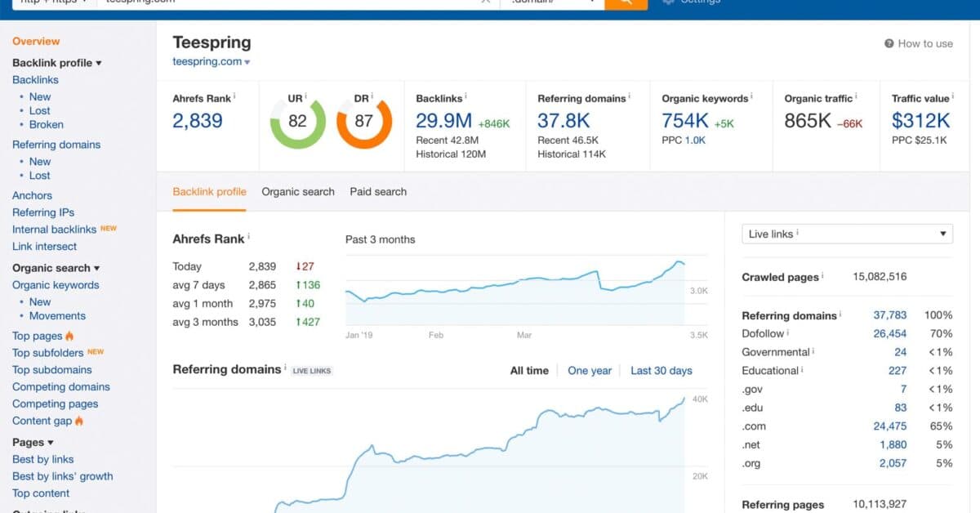Image resolution: width=980 pixels, height=513 pixels.
Task: Open Internal backlinks report
Action: point(54,230)
